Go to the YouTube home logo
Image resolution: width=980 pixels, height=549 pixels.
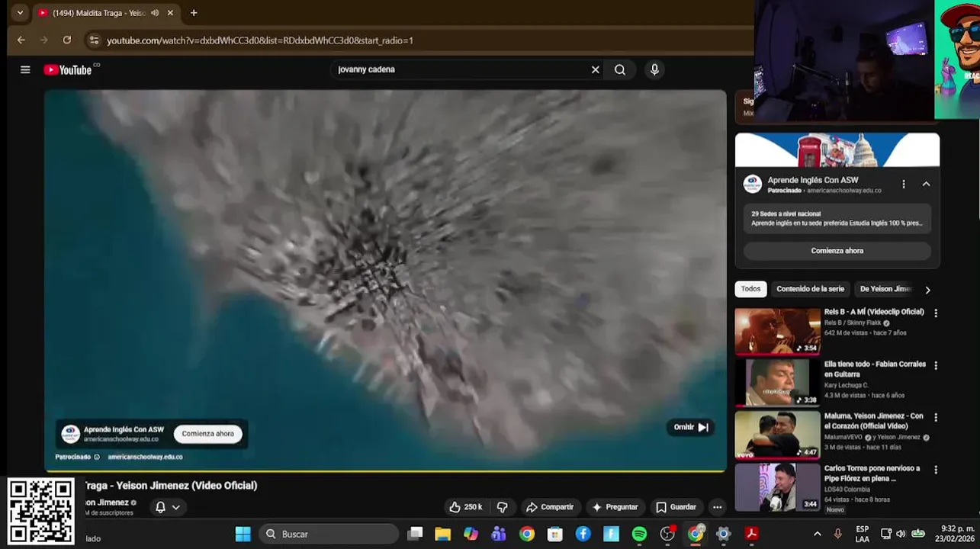67,69
